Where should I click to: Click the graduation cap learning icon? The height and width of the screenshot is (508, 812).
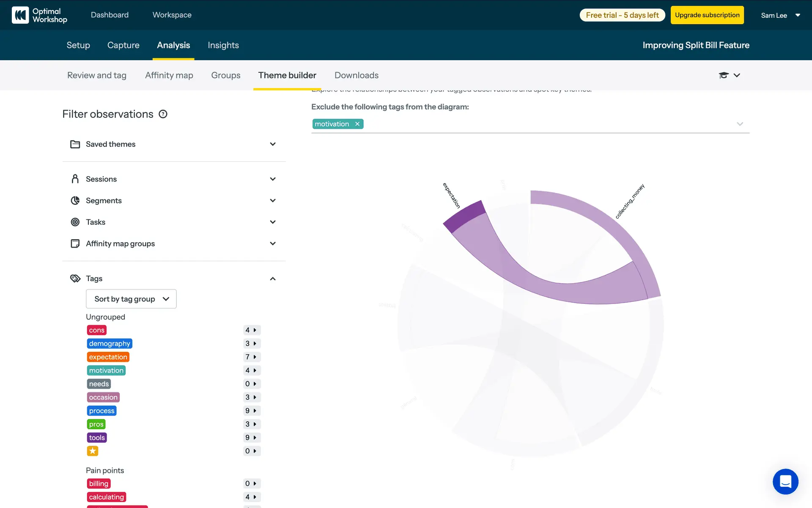click(724, 75)
